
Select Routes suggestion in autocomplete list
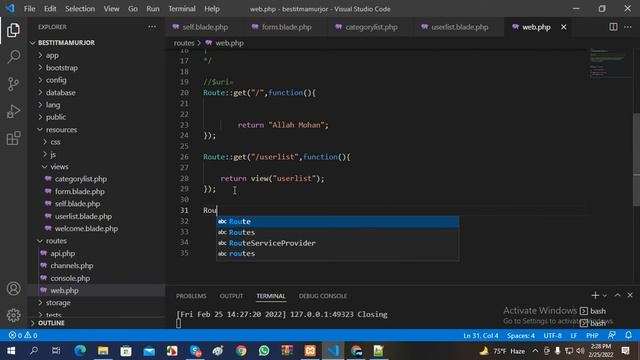pyautogui.click(x=338, y=232)
